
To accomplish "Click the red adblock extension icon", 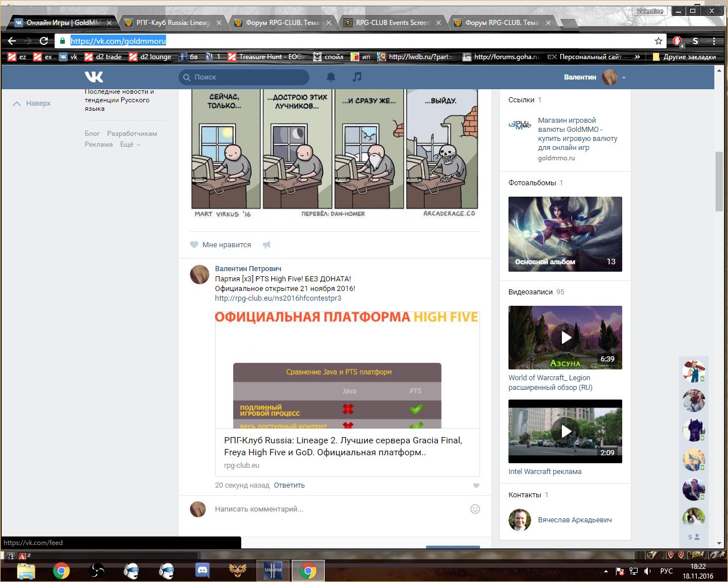I will (677, 41).
